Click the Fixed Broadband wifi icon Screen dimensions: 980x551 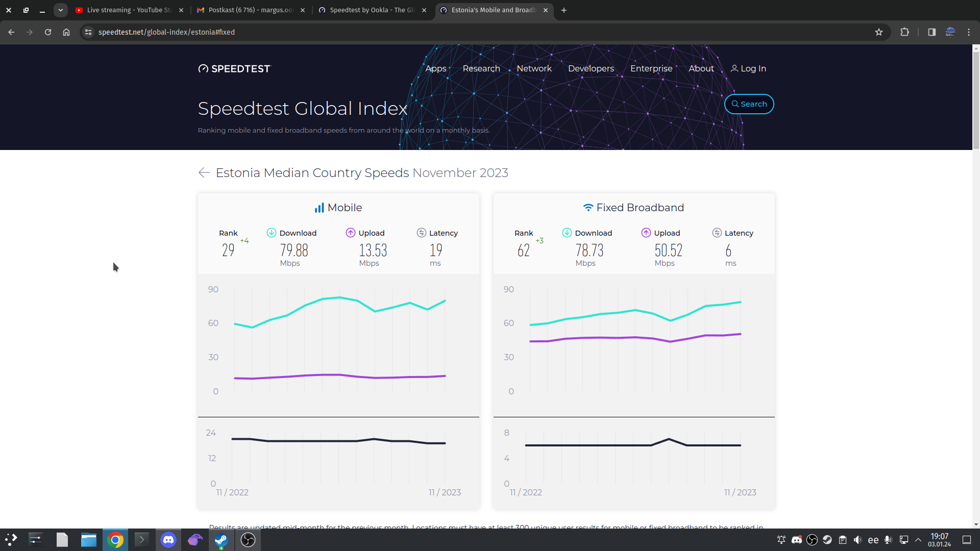(588, 208)
